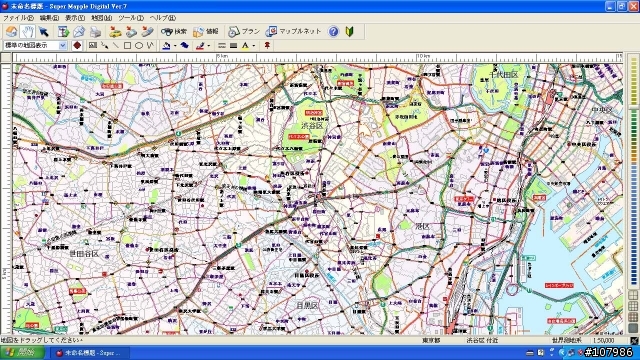Click the blue arrow system tray expand icon
The height and width of the screenshot is (360, 640).
(x=562, y=353)
